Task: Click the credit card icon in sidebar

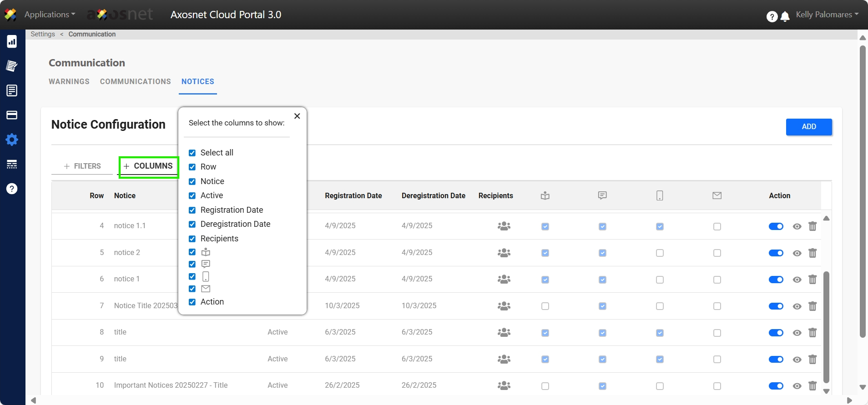Action: 12,115
